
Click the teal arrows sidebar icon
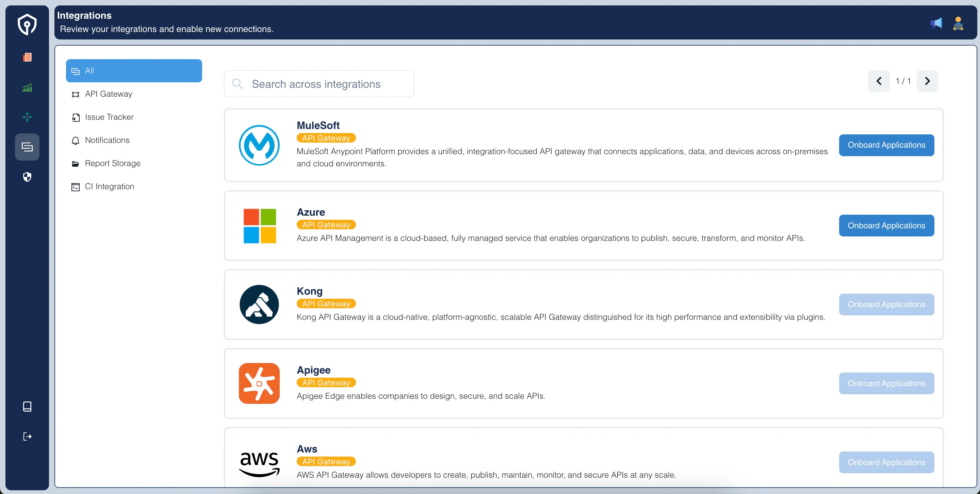pyautogui.click(x=27, y=117)
